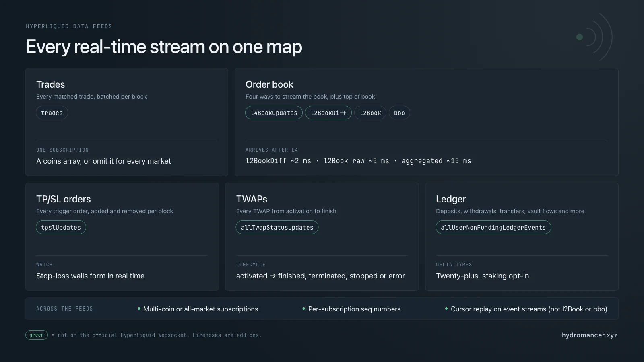Click 'A coins array, or omit it' text
This screenshot has width=644, height=362.
click(x=104, y=161)
